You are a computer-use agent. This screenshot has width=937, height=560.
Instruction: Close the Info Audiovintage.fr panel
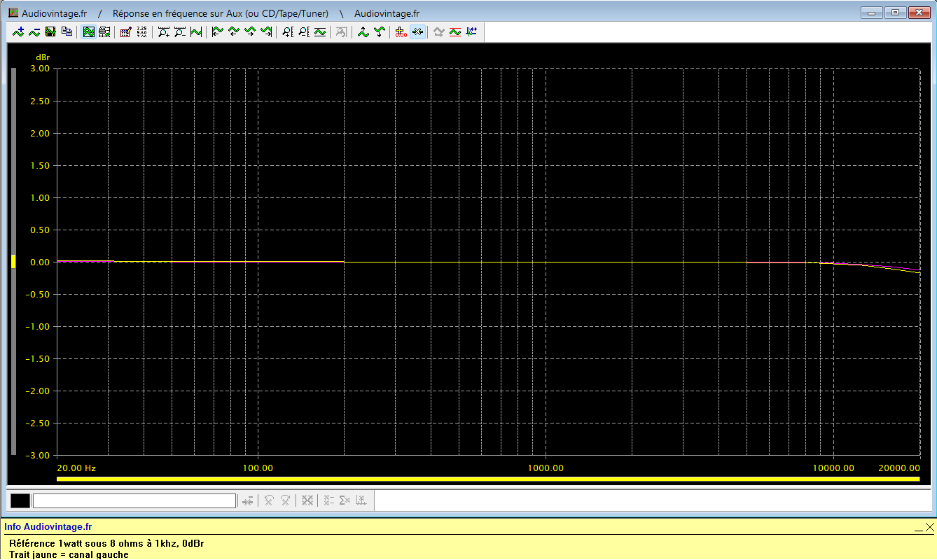[x=929, y=526]
